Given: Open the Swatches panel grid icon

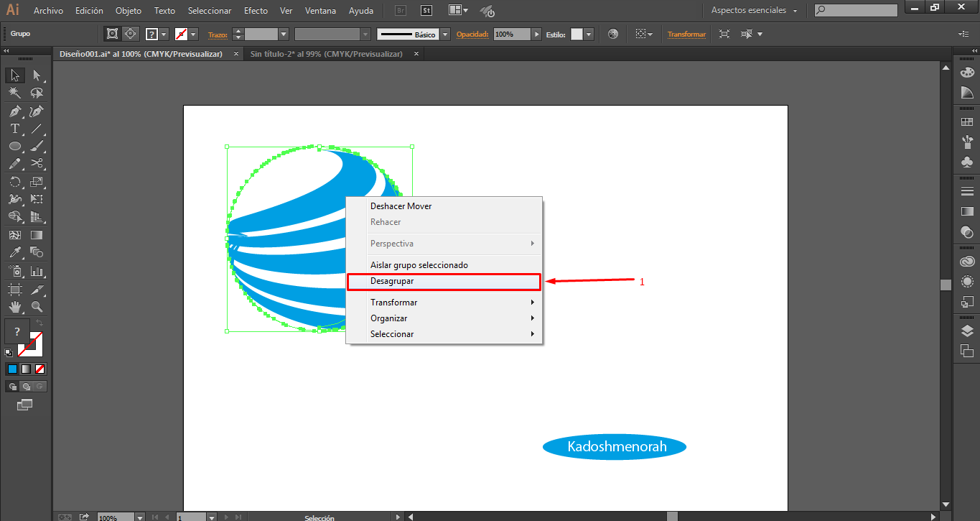Looking at the screenshot, I should pyautogui.click(x=967, y=121).
